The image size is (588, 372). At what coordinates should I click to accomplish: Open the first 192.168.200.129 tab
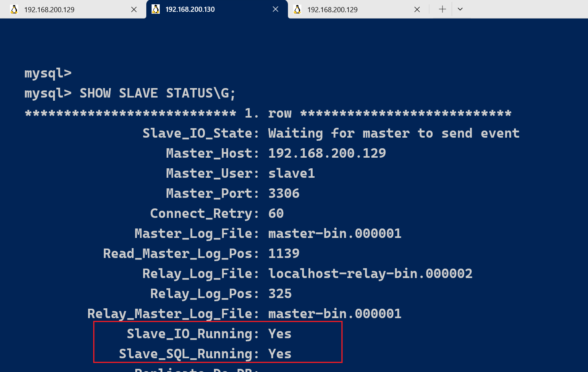[x=73, y=9]
